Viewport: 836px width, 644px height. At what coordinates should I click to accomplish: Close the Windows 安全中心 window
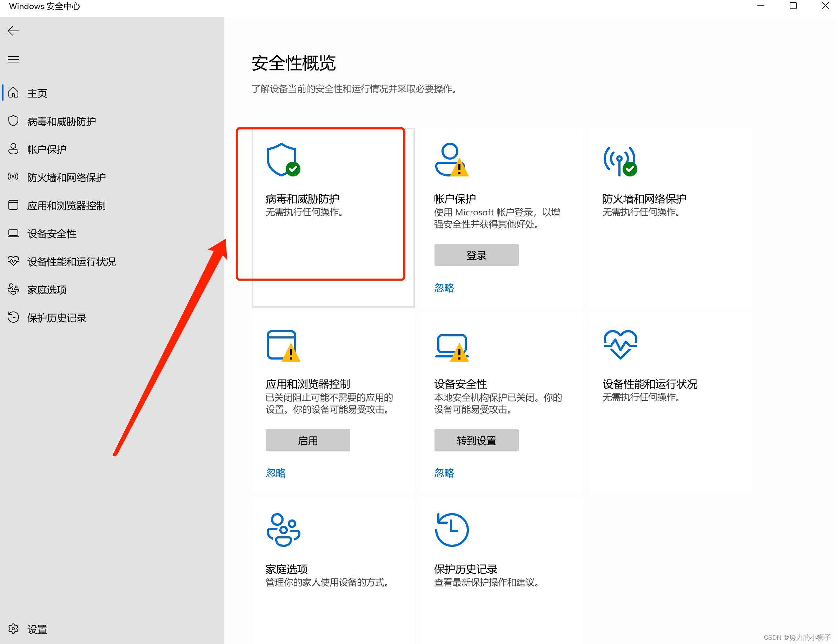(x=825, y=6)
